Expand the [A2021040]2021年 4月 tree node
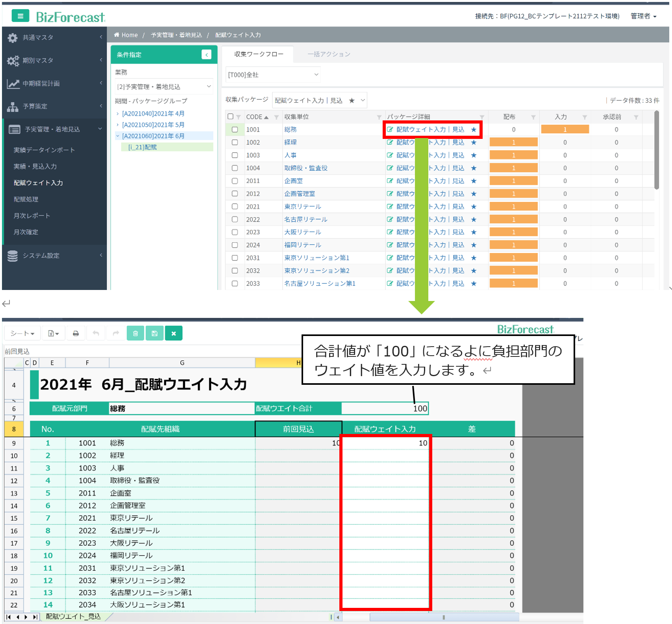This screenshot has width=672, height=624. (118, 114)
